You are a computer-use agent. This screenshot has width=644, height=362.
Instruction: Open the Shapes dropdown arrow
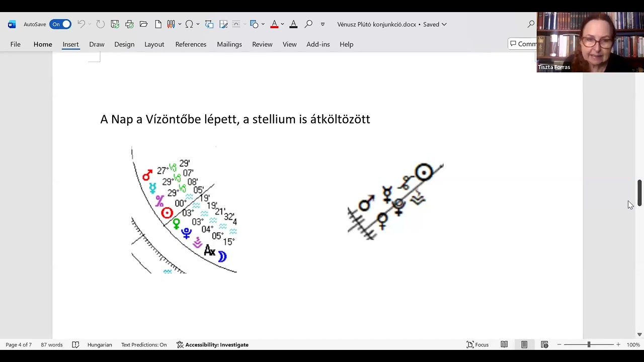[x=263, y=24]
